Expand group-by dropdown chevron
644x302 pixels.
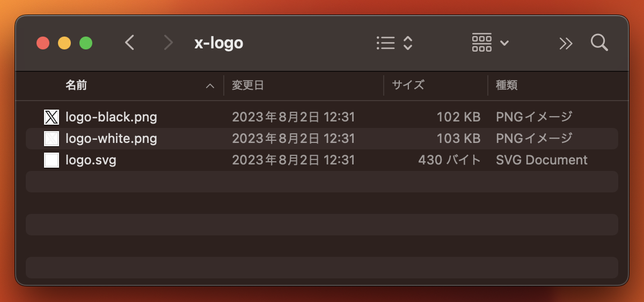click(504, 43)
